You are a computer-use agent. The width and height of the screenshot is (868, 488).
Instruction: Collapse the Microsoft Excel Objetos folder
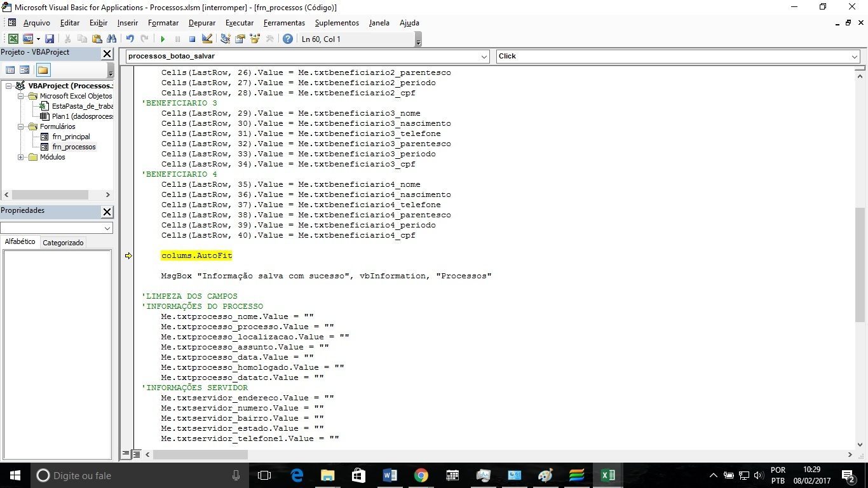[21, 96]
